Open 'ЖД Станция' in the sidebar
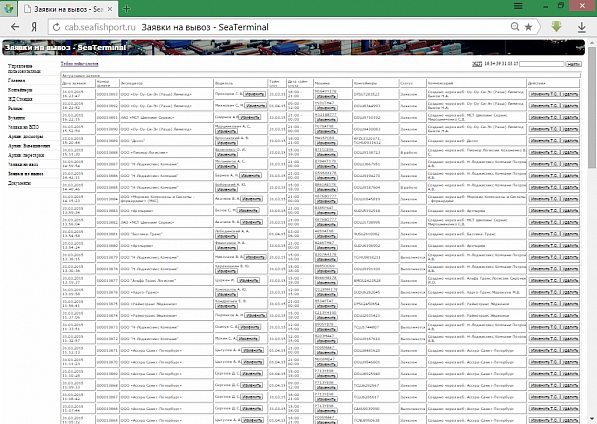Image resolution: width=597 pixels, height=424 pixels. 20,99
